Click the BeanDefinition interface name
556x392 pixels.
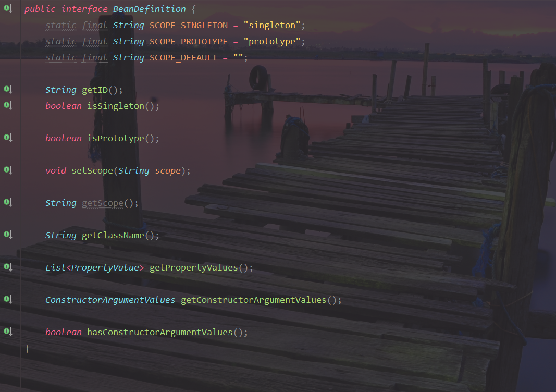(149, 9)
